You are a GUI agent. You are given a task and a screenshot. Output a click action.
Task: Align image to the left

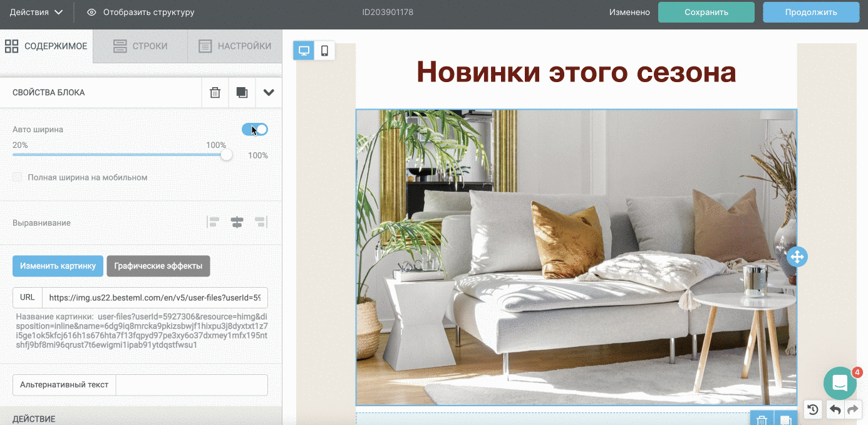[214, 223]
